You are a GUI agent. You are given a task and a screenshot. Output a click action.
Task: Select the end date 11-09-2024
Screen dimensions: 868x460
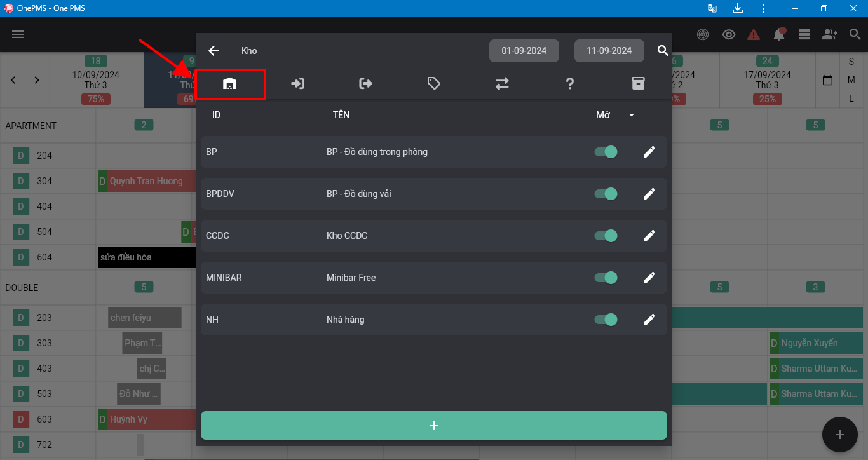coord(609,51)
